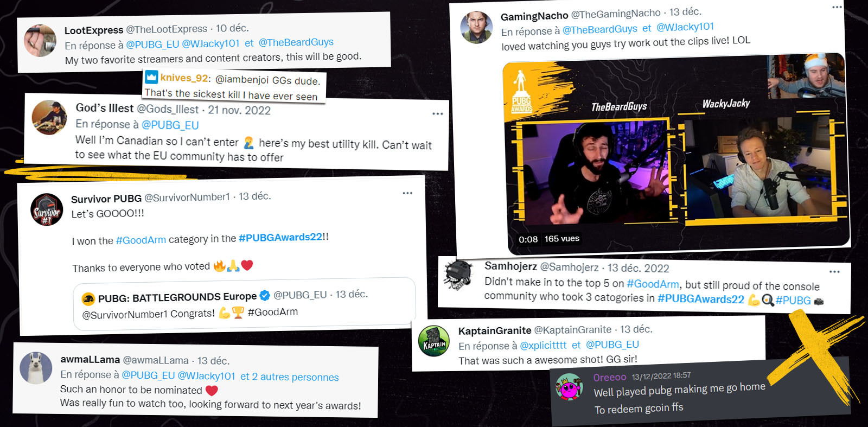Open more options on God's Illest tweet
The image size is (868, 427).
(x=438, y=114)
